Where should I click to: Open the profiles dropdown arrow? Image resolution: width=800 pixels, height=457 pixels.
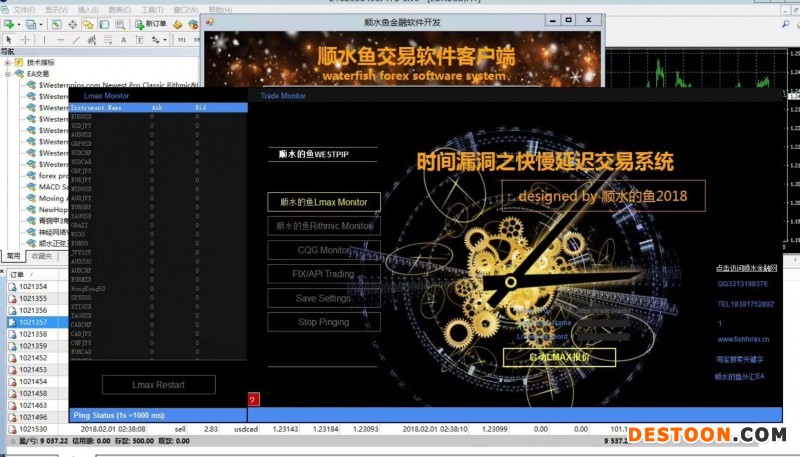point(41,24)
